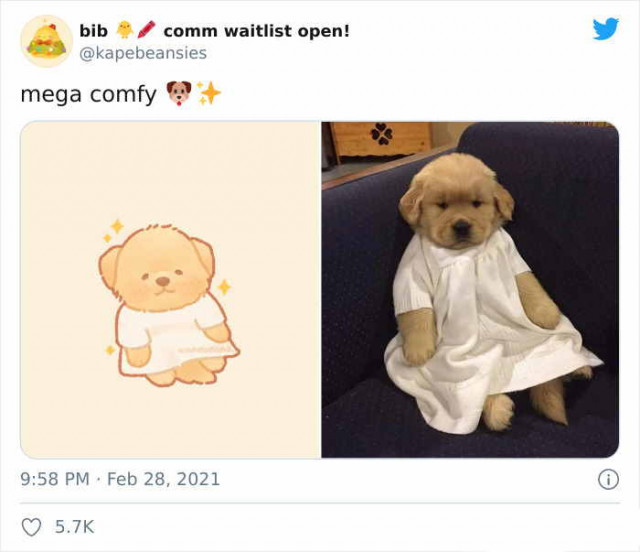Click the 9:58 PM timestamp link

click(x=55, y=479)
